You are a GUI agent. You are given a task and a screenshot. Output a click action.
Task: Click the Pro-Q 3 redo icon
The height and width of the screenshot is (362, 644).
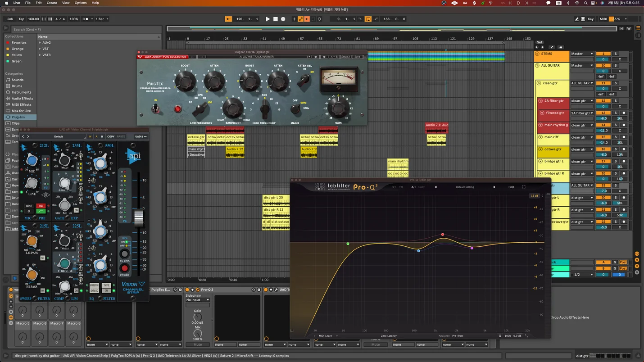tap(401, 187)
